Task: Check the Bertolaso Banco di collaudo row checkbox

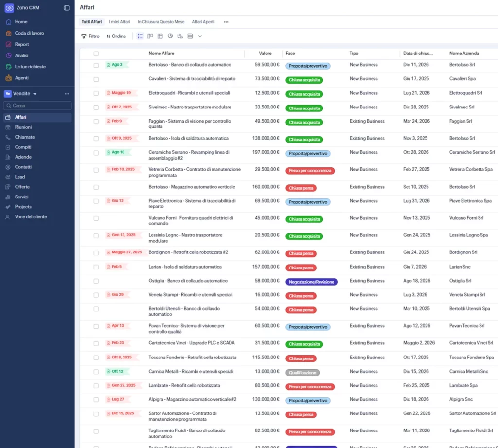Action: [x=96, y=65]
